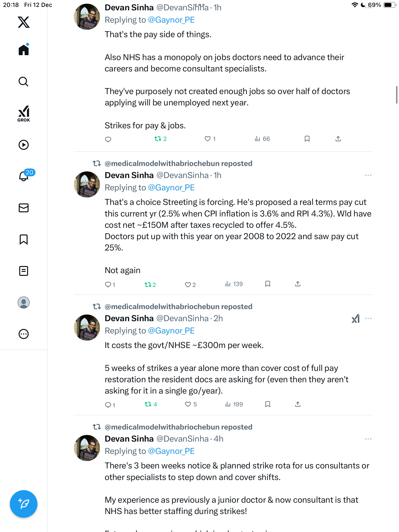Open @Gaynor_PE link in first tweet
Screen dimensions: 399x532
coord(171,20)
